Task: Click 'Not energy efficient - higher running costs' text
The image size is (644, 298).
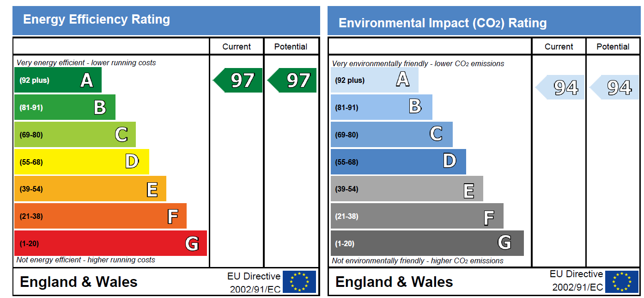Action: (x=86, y=260)
